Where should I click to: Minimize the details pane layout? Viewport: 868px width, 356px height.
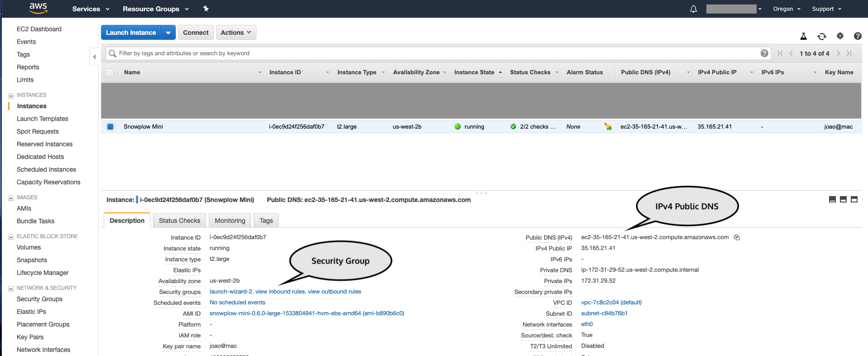pyautogui.click(x=832, y=199)
